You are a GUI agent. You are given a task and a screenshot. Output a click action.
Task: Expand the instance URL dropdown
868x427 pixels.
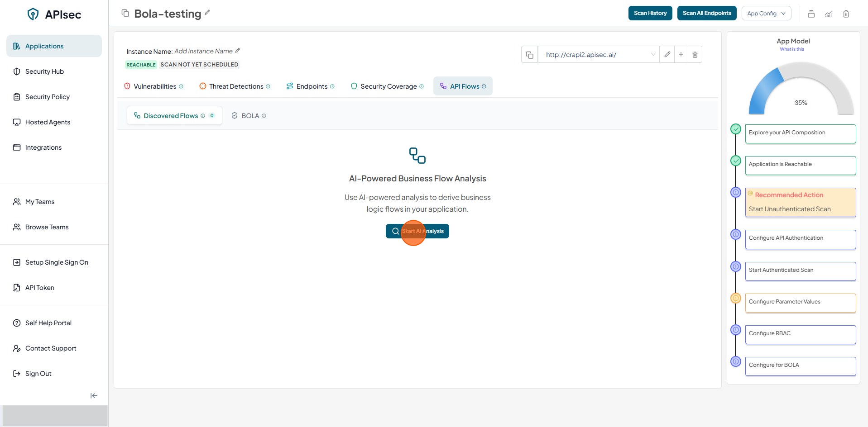point(653,55)
